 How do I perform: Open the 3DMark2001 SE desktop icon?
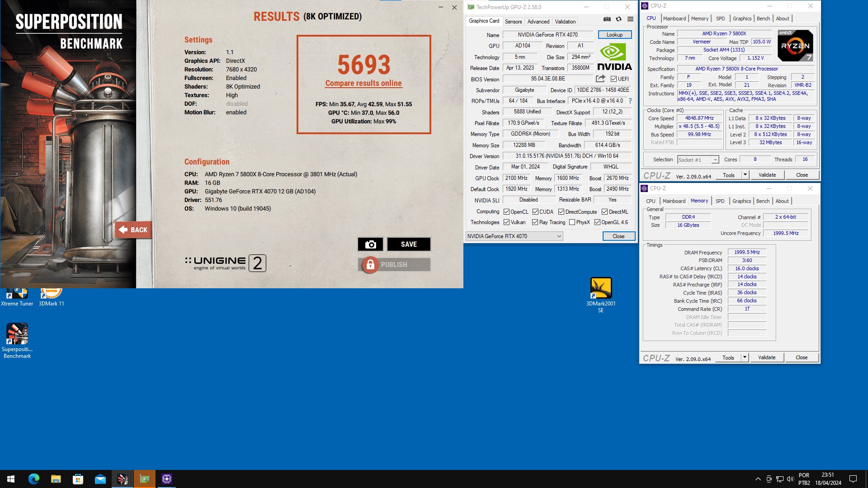pyautogui.click(x=601, y=295)
